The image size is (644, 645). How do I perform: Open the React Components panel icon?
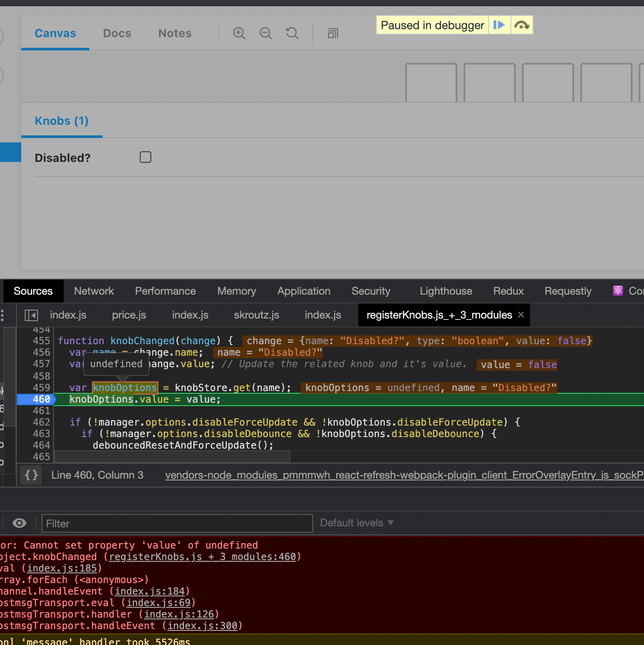(618, 291)
